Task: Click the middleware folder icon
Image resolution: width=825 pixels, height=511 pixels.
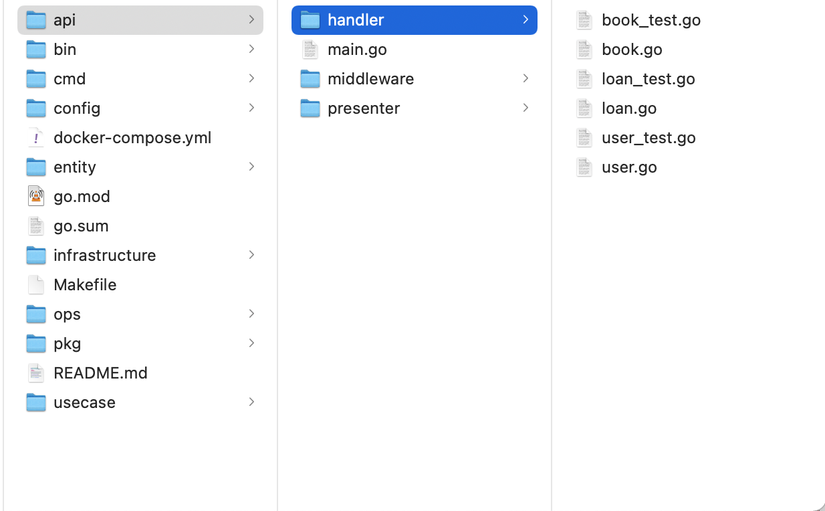Action: tap(310, 79)
